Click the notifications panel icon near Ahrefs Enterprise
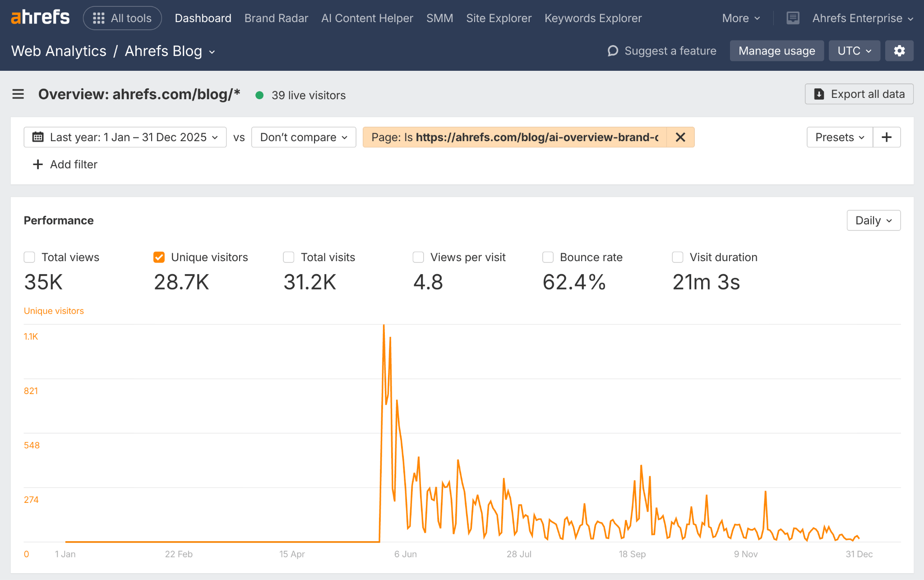Image resolution: width=924 pixels, height=580 pixels. (x=792, y=18)
